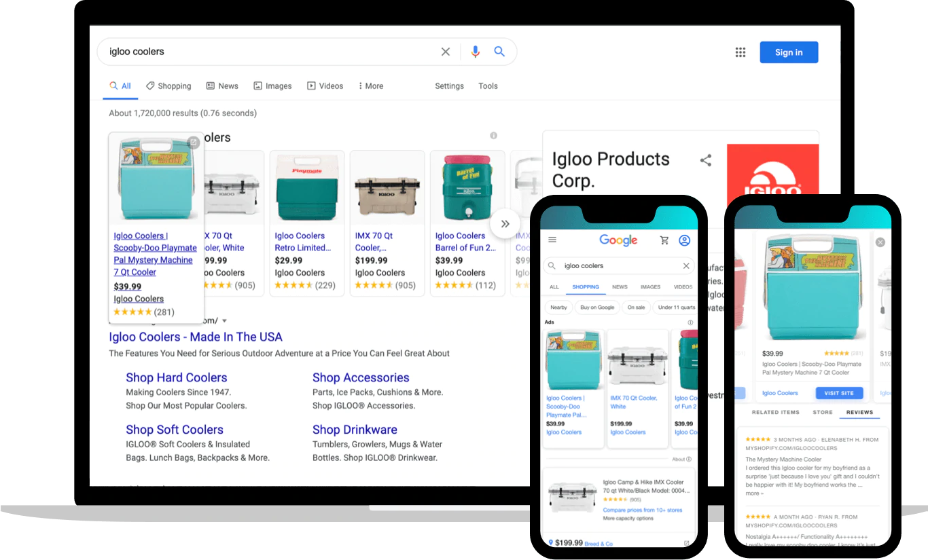
Task: Close the product viewer on the right phone
Action: point(880,242)
